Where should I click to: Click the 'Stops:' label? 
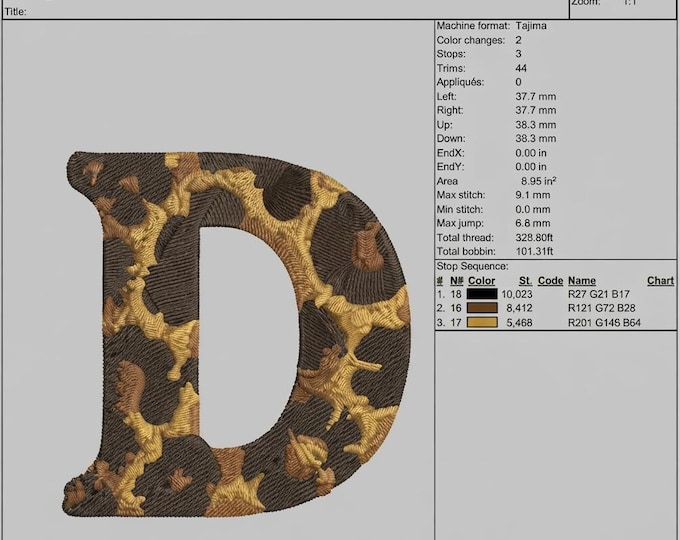(451, 54)
